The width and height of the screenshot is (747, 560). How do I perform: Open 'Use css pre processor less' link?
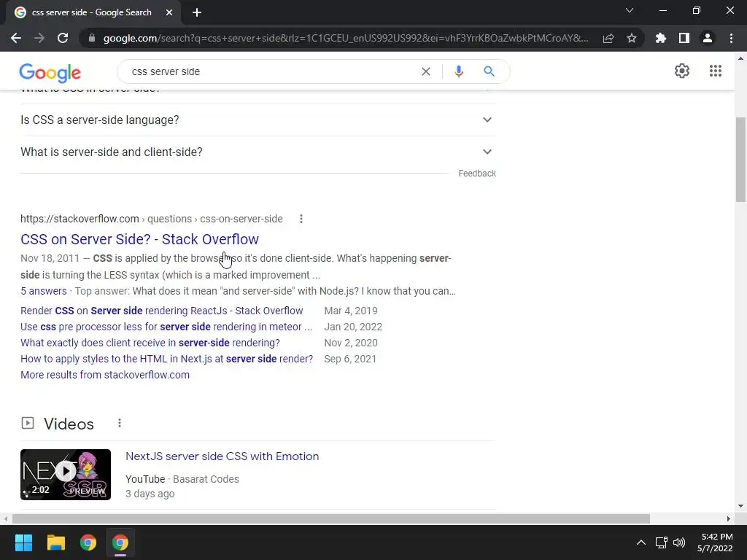(166, 327)
